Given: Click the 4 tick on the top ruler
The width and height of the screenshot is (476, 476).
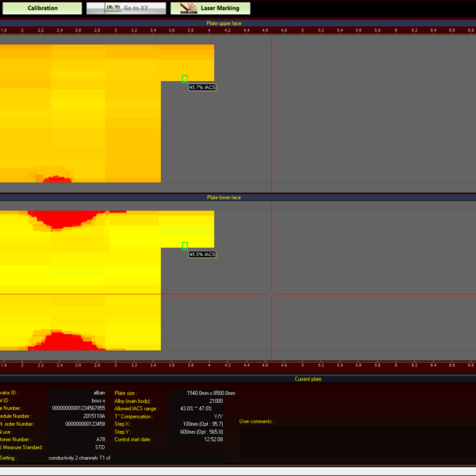Looking at the screenshot, I should 209,30.
